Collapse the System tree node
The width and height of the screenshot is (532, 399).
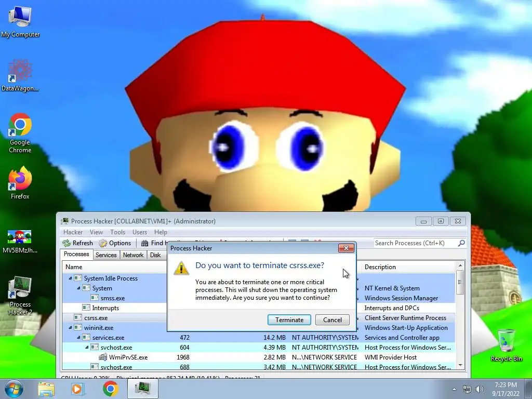(x=79, y=288)
